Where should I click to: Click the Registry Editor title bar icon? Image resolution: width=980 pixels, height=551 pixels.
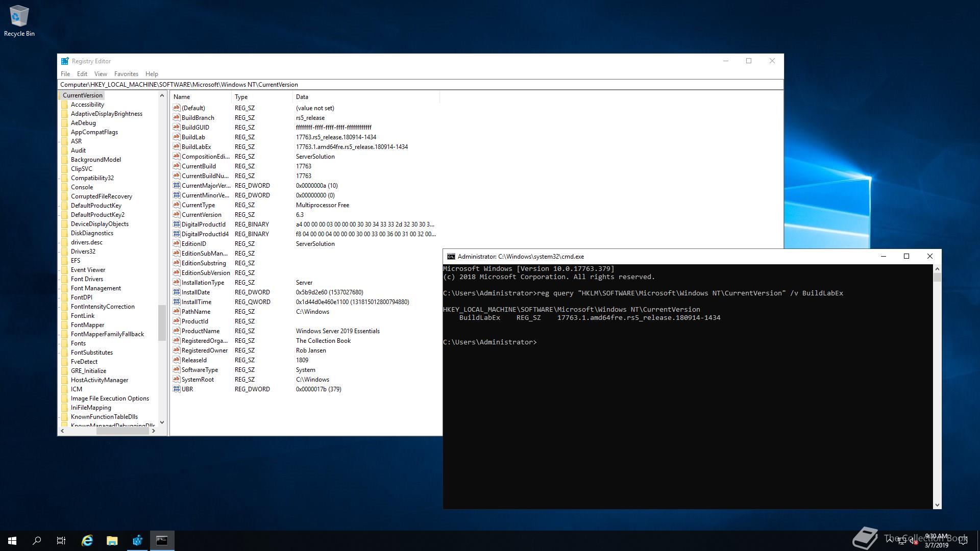pyautogui.click(x=65, y=61)
